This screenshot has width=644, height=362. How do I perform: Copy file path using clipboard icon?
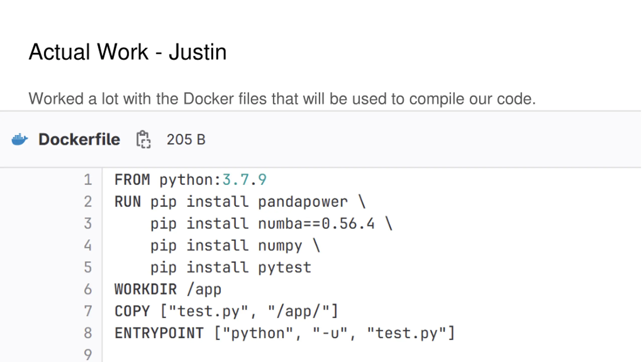pyautogui.click(x=143, y=140)
